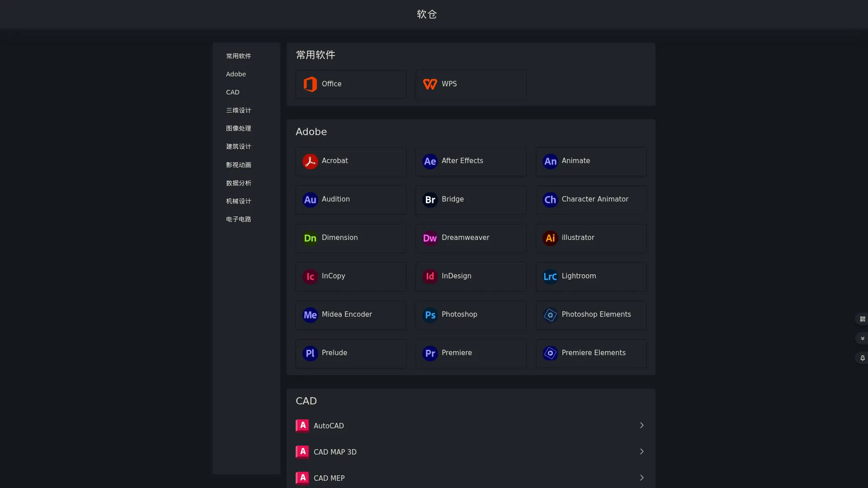Click the After Effects Ae icon
The height and width of the screenshot is (488, 868).
(x=430, y=161)
